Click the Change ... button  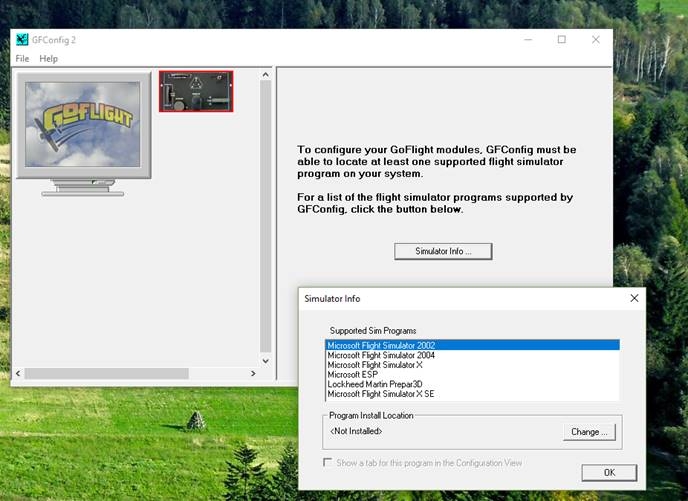point(589,432)
